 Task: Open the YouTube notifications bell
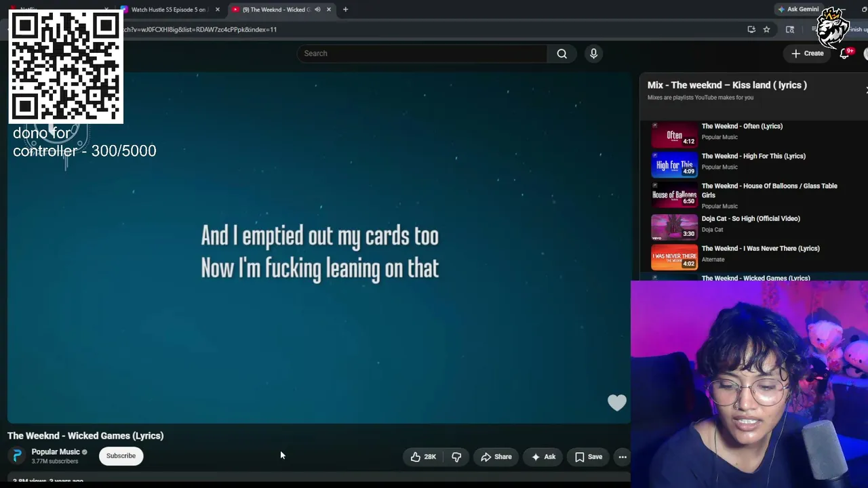point(845,54)
